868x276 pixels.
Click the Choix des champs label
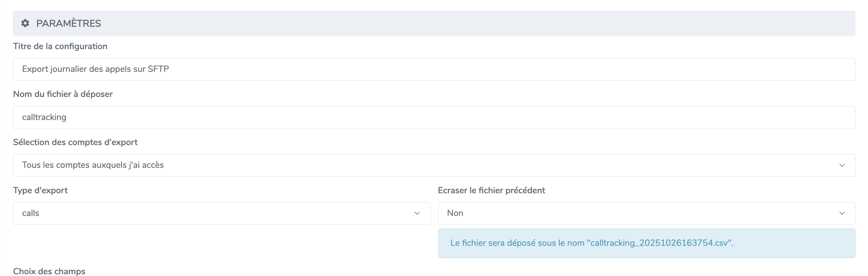coord(49,271)
